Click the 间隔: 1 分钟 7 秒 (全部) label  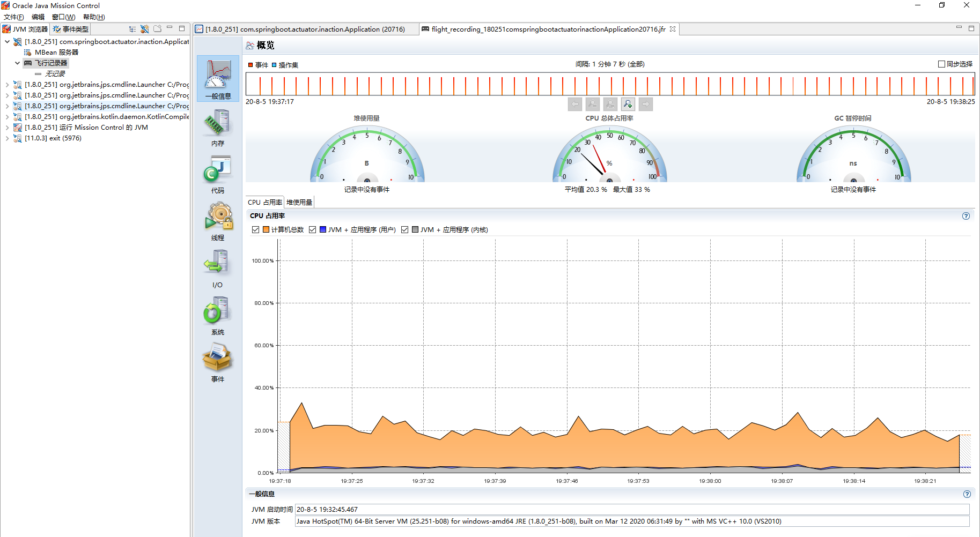pos(610,64)
